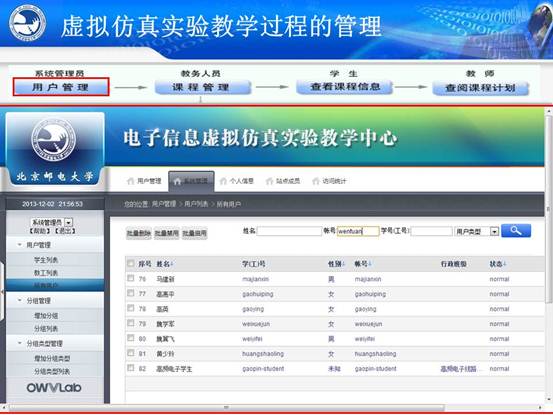
Task: Click the 课程管理 workflow button
Action: 203,87
